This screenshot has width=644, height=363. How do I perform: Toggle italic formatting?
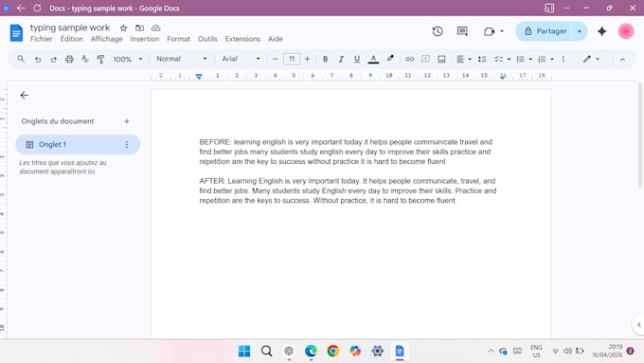[x=341, y=59]
